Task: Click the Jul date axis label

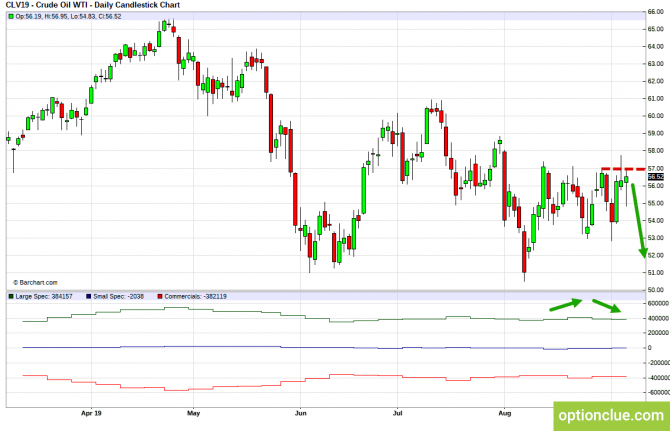Action: [x=397, y=413]
